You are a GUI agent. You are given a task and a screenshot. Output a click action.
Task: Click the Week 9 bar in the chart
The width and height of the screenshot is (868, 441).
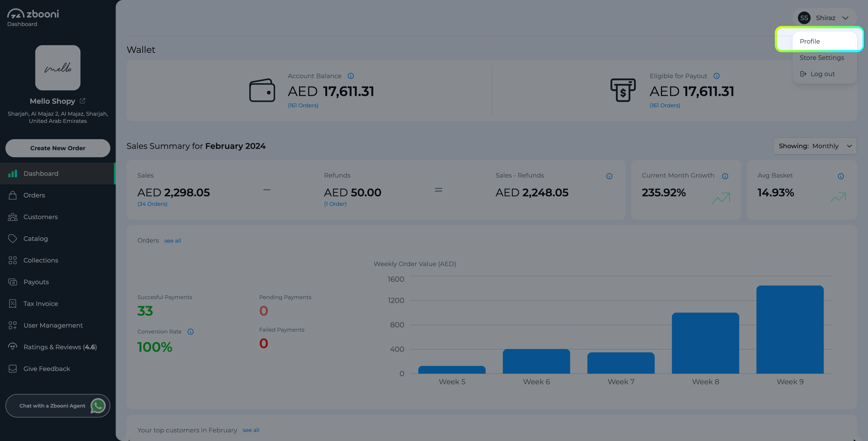(790, 330)
